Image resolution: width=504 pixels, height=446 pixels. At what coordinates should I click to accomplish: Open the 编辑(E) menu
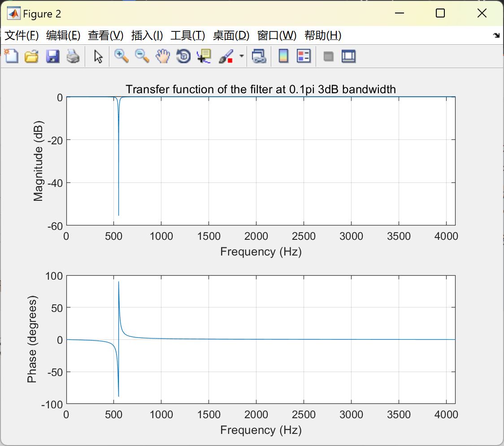click(63, 35)
